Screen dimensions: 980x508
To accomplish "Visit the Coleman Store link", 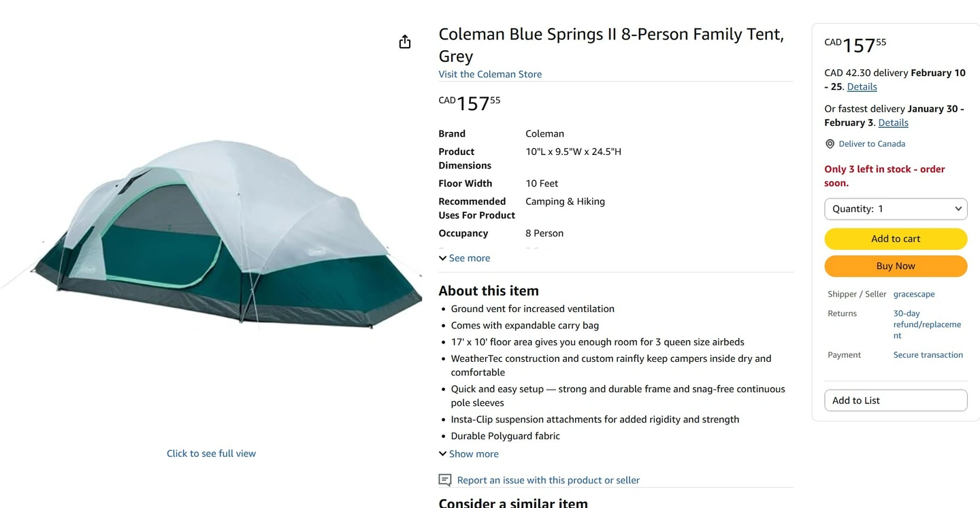I will [490, 74].
